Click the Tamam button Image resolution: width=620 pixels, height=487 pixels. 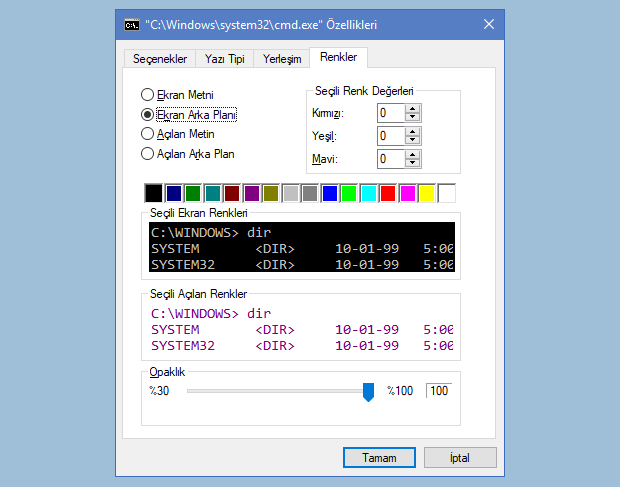379,458
